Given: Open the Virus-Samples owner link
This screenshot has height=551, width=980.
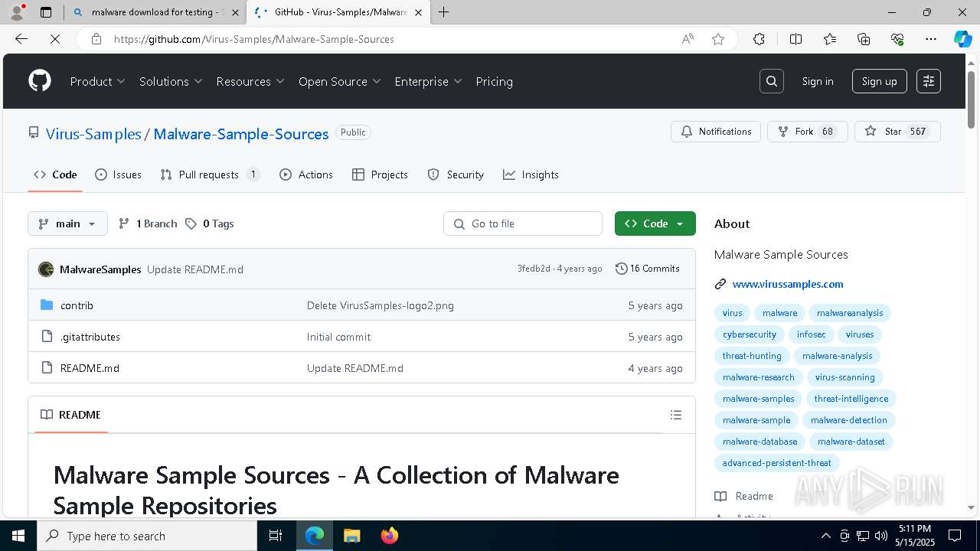Looking at the screenshot, I should pyautogui.click(x=93, y=134).
